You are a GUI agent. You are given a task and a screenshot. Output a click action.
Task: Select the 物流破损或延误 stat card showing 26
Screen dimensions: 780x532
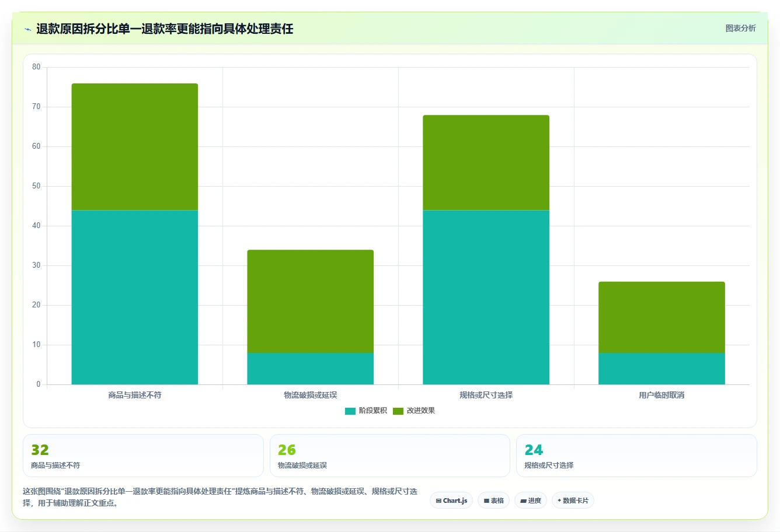pos(389,456)
